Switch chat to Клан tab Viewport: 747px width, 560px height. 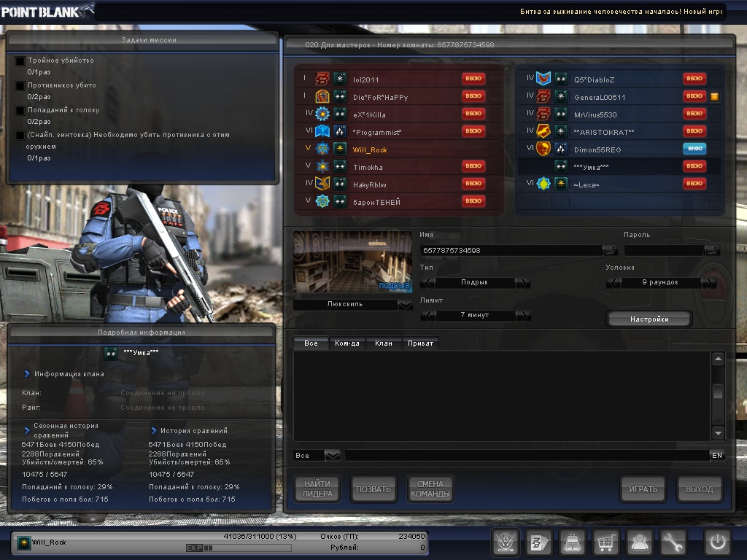click(x=384, y=343)
